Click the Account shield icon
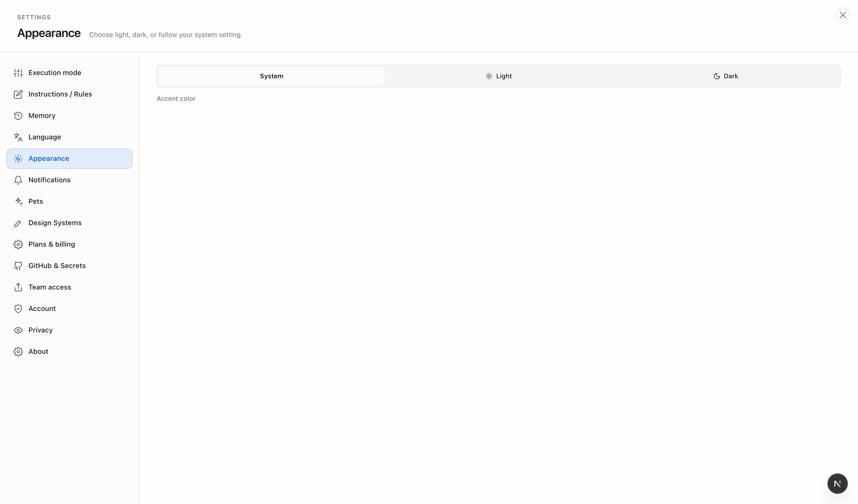 coord(18,309)
